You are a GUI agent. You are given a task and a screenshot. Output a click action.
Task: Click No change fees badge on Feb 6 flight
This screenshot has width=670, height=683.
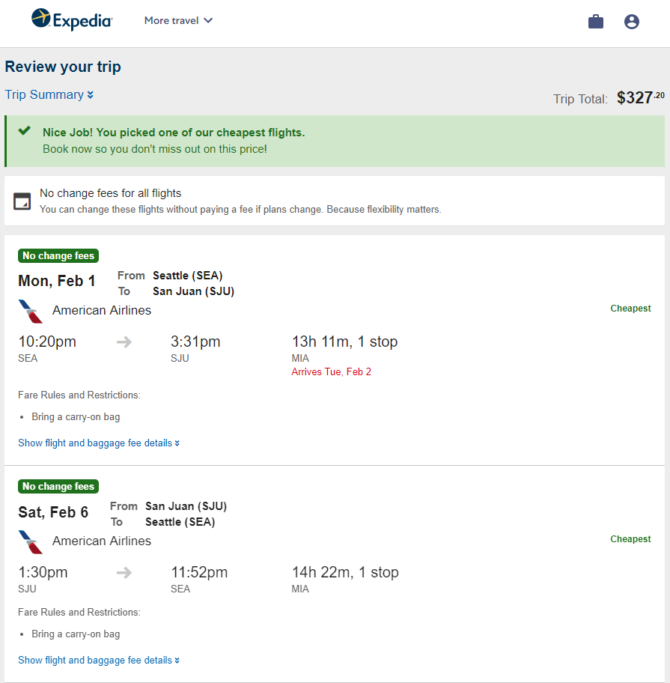click(58, 487)
